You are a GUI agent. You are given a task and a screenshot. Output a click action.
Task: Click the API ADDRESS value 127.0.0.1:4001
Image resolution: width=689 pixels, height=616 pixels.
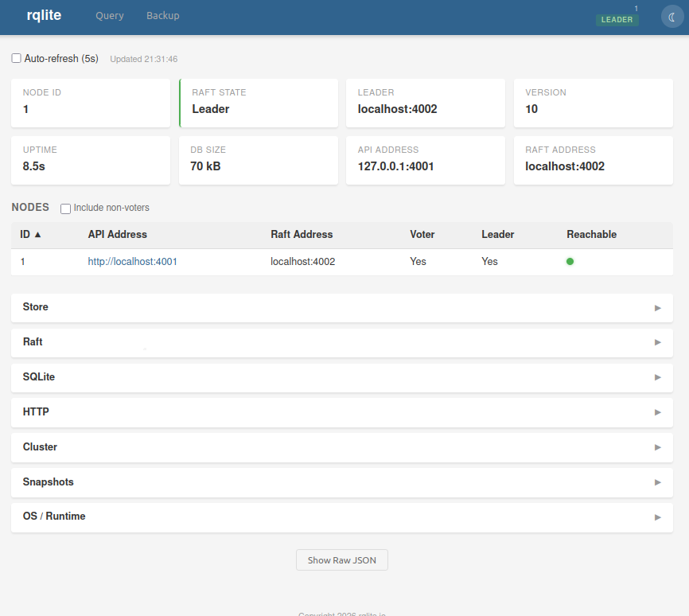click(x=395, y=166)
